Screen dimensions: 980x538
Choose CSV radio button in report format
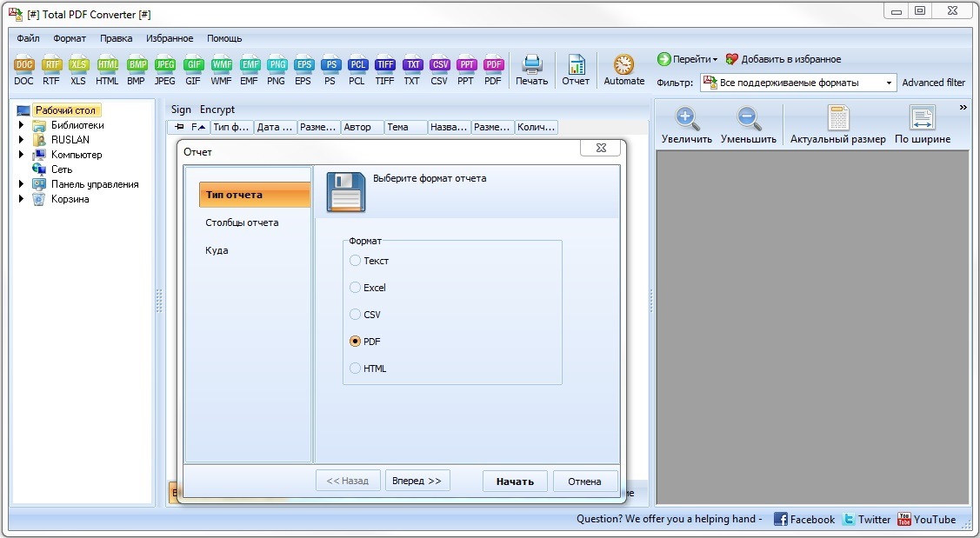[365, 315]
